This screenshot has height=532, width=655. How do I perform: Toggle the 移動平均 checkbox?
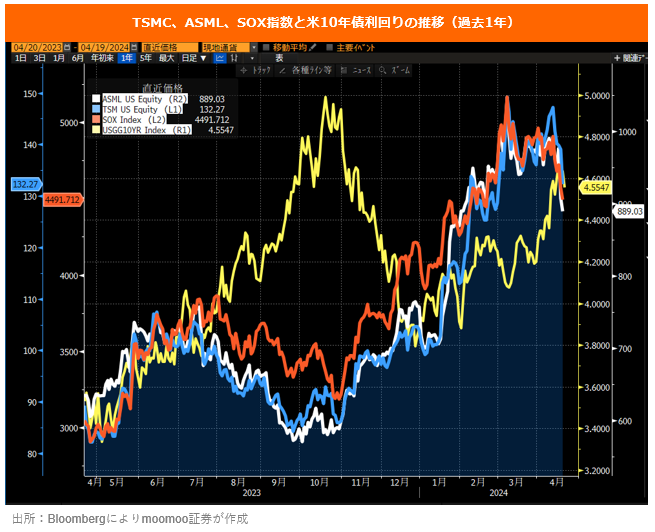tap(266, 47)
